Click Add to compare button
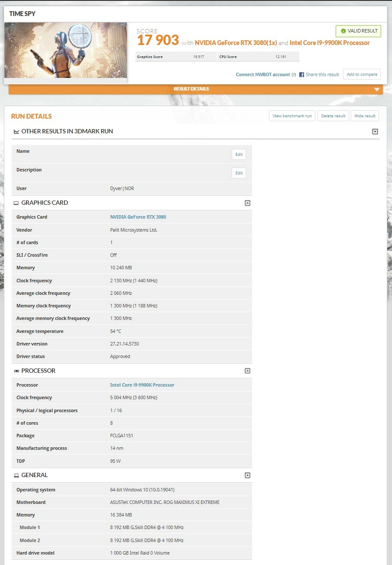Screen dimensions: 392x565 362,74
